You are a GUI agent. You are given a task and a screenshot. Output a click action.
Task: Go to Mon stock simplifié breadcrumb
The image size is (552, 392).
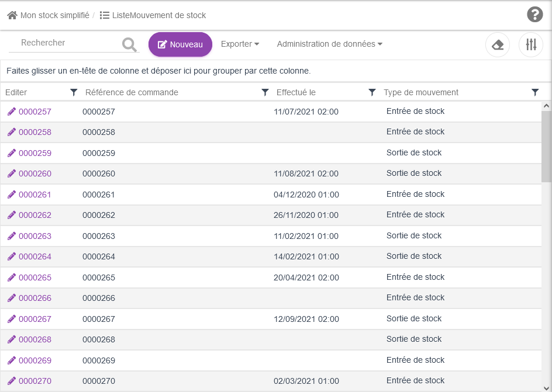(54, 15)
